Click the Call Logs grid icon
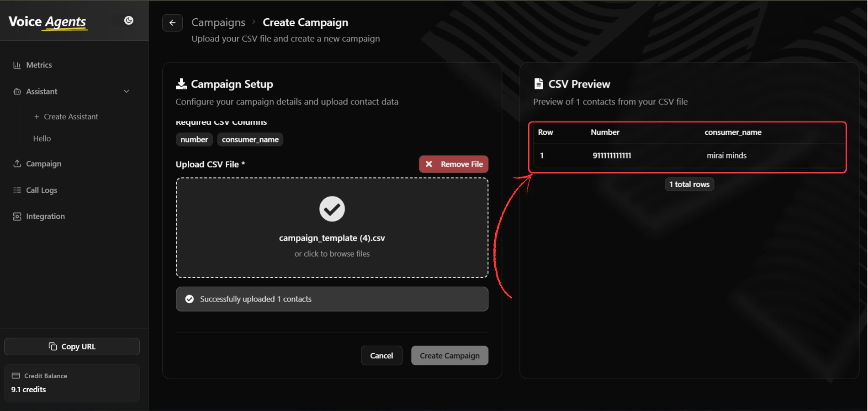The width and height of the screenshot is (868, 411). click(17, 190)
